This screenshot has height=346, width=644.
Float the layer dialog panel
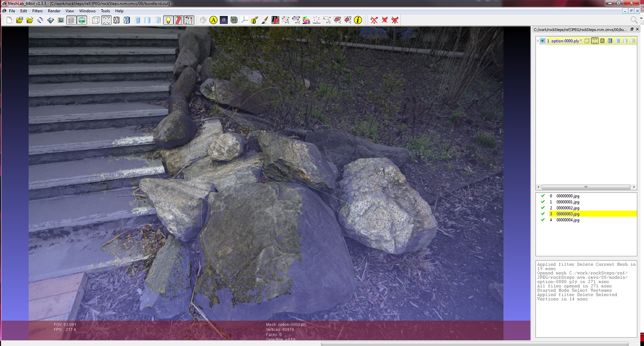(632, 29)
